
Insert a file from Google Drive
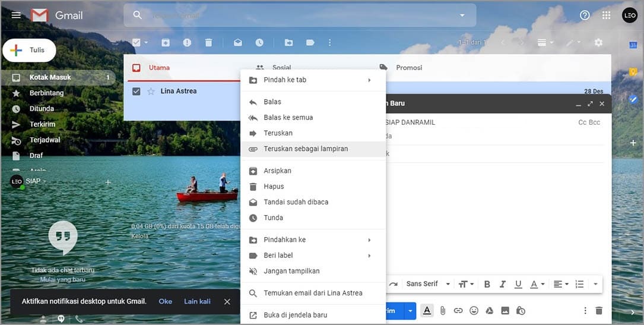tap(490, 310)
